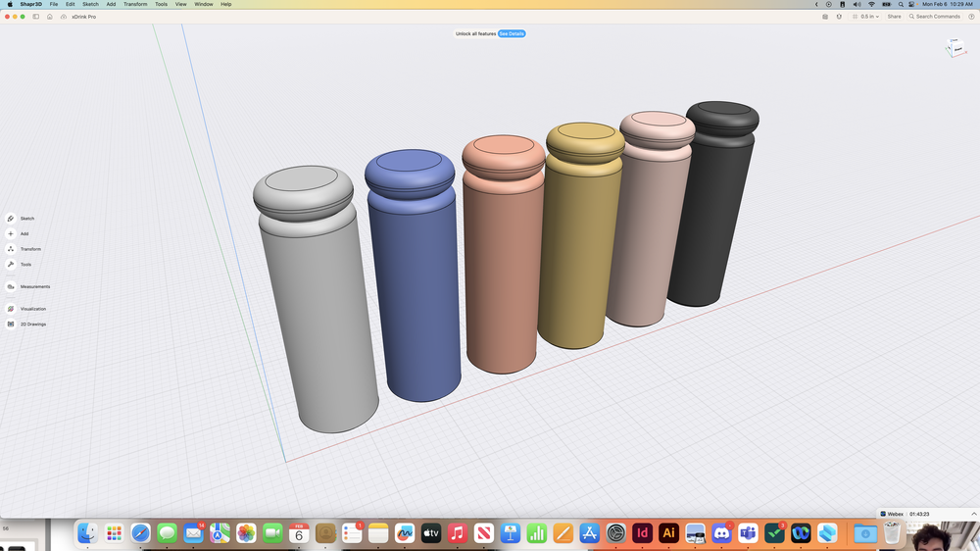Image resolution: width=980 pixels, height=551 pixels.
Task: Click the orientation view cube
Action: click(x=955, y=48)
